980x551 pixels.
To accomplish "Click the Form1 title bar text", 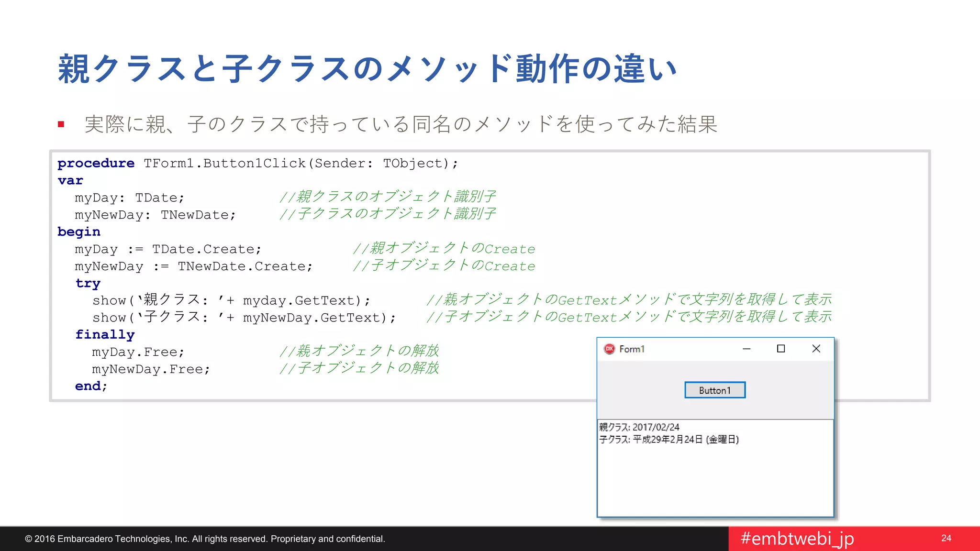I will [632, 349].
